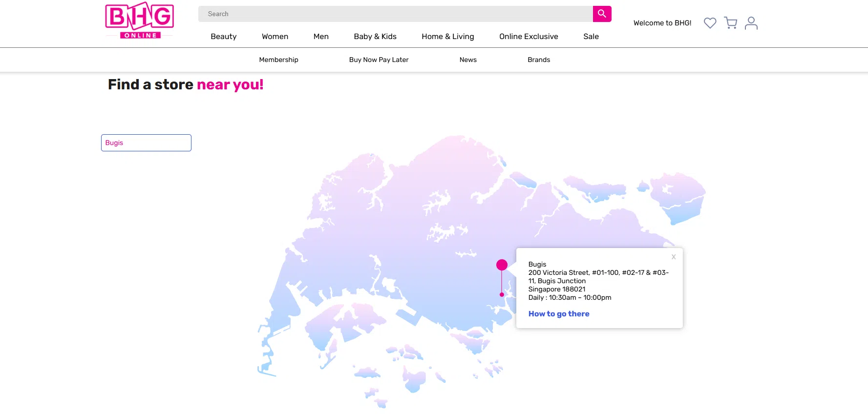
Task: Go to Online Exclusive section
Action: [x=529, y=37]
